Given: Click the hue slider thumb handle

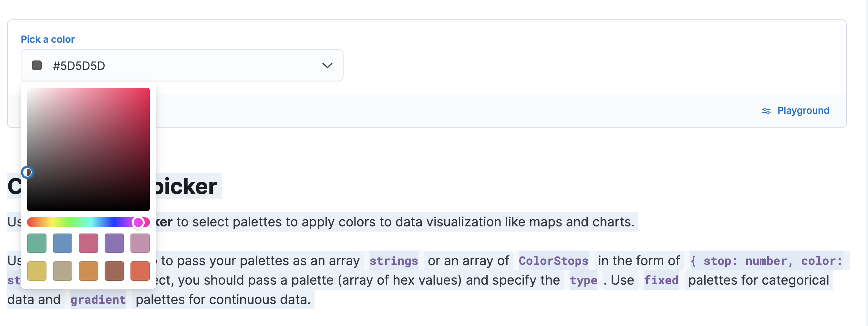Looking at the screenshot, I should click(138, 222).
